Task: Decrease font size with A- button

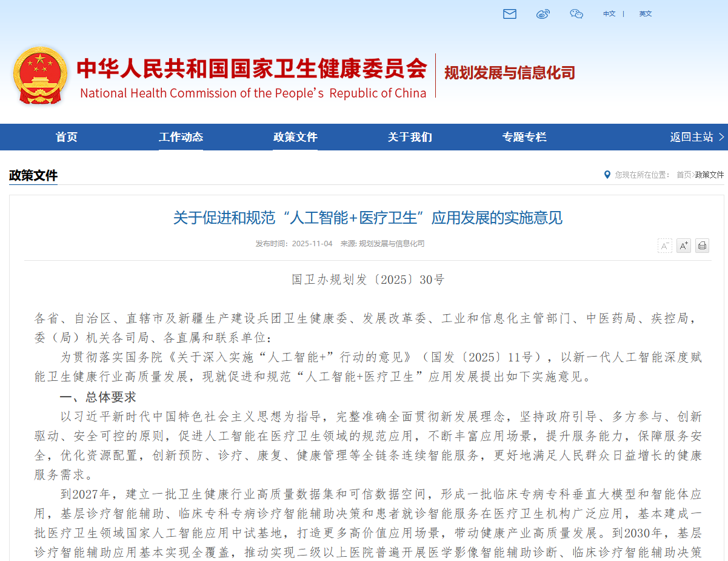Action: (x=665, y=246)
